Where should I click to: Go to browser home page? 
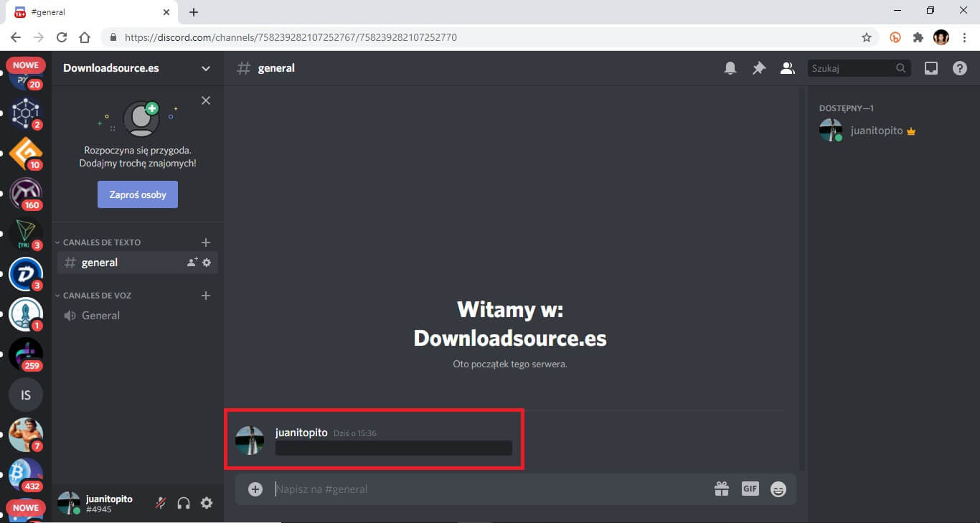[85, 37]
